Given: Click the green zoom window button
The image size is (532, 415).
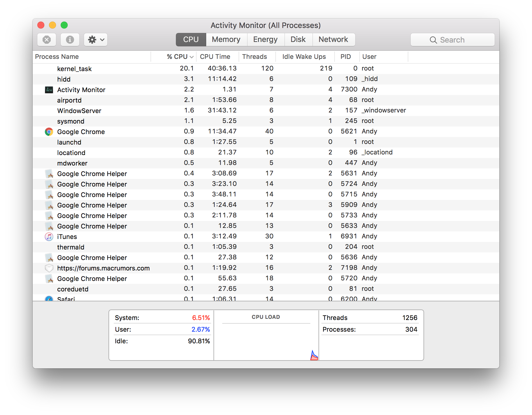Looking at the screenshot, I should [64, 25].
